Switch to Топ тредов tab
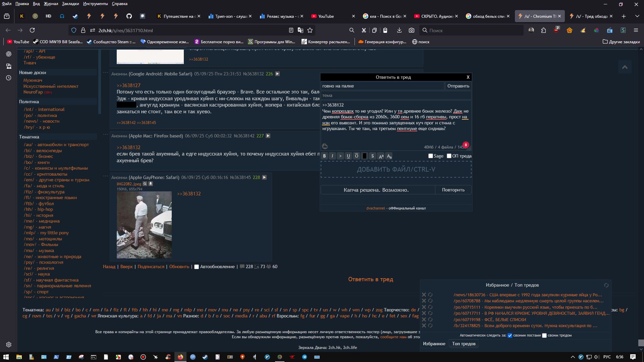The width and height of the screenshot is (644, 362). (x=464, y=344)
